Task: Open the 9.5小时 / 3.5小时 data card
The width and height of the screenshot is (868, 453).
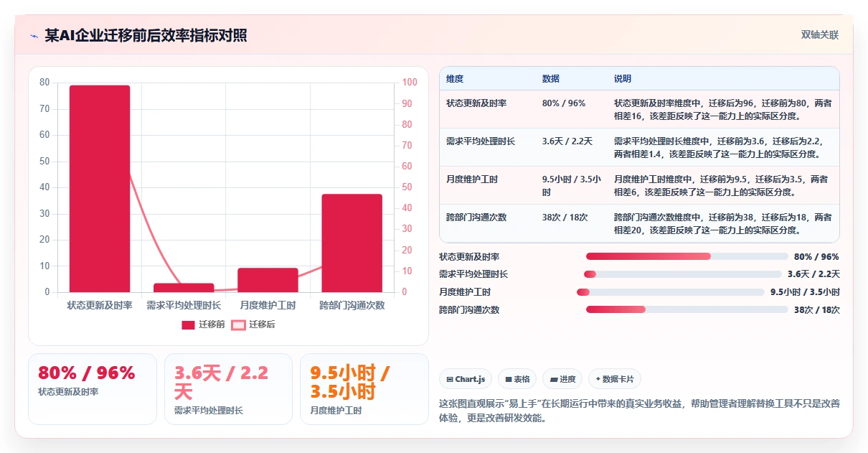Action: tap(364, 389)
